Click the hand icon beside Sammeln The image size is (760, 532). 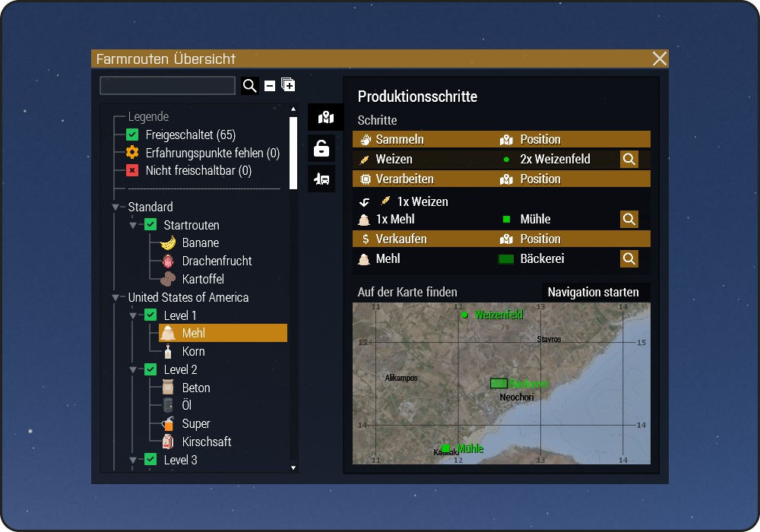(366, 140)
